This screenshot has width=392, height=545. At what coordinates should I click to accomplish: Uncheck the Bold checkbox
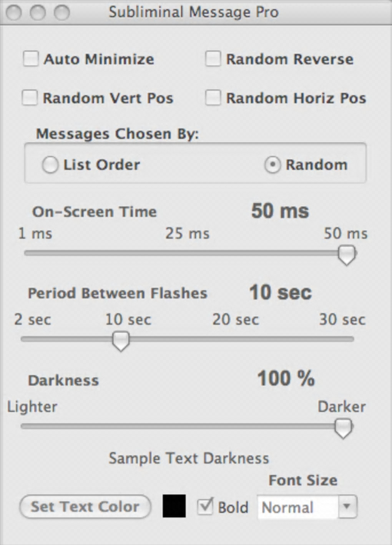tap(205, 507)
